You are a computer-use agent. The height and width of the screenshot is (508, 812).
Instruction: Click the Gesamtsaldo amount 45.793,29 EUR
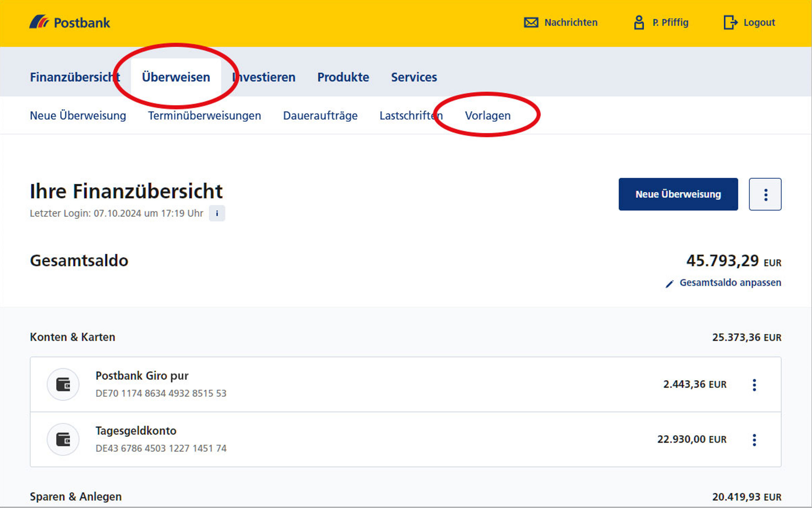733,261
